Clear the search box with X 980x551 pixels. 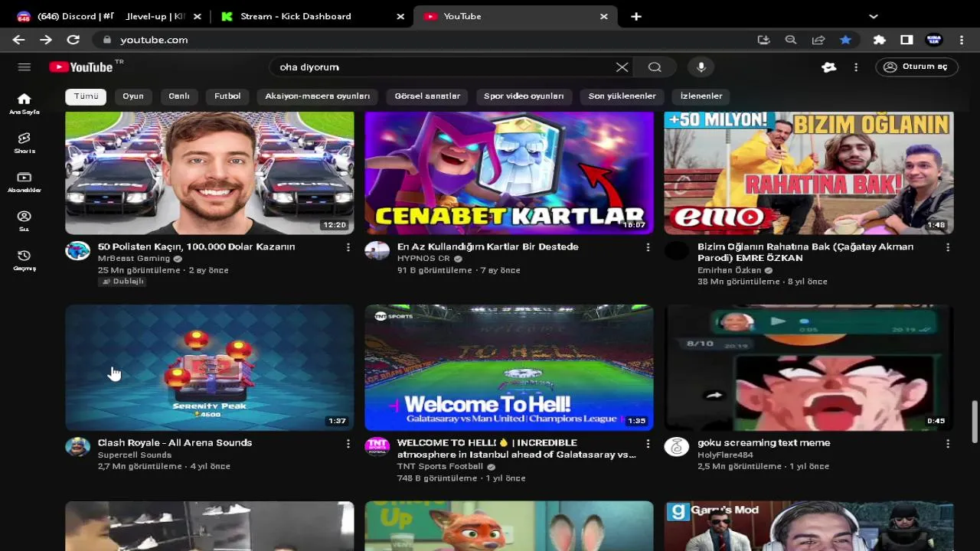(x=622, y=67)
